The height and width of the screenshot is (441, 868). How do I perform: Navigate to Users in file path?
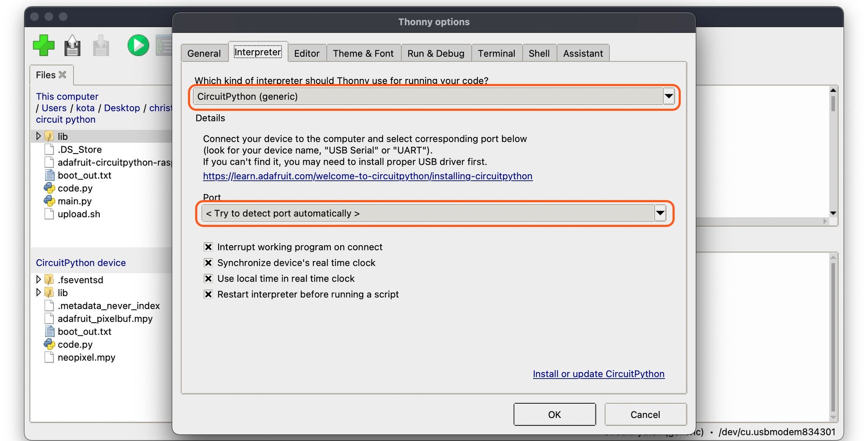[54, 108]
